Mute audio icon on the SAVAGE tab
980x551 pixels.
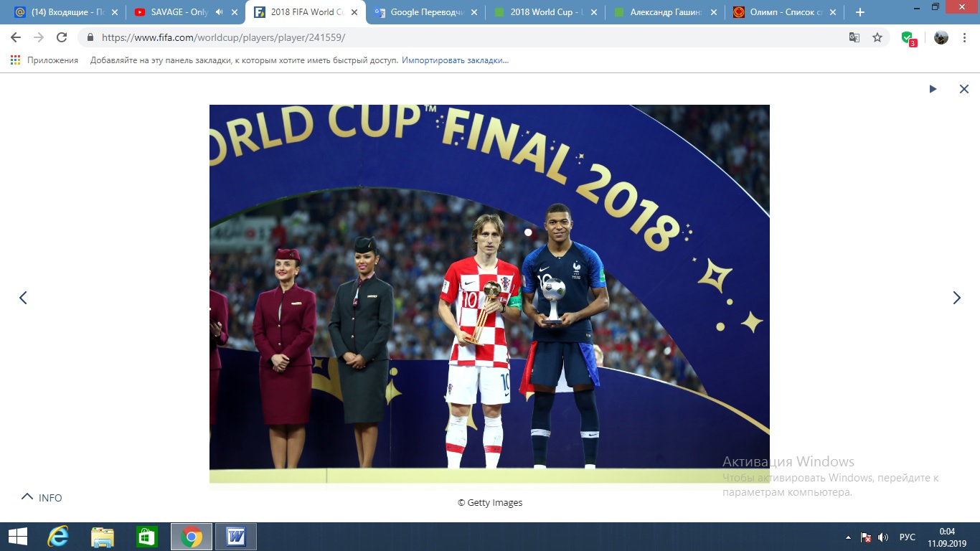pyautogui.click(x=219, y=12)
